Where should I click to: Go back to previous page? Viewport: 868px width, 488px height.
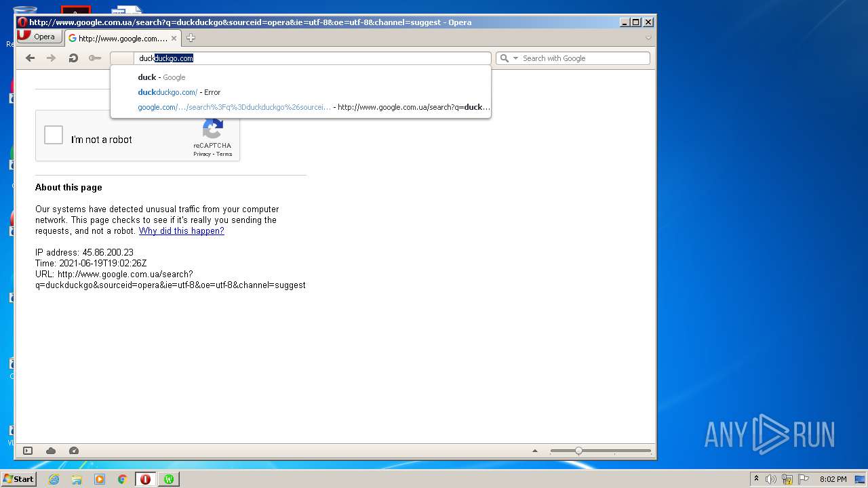click(30, 58)
